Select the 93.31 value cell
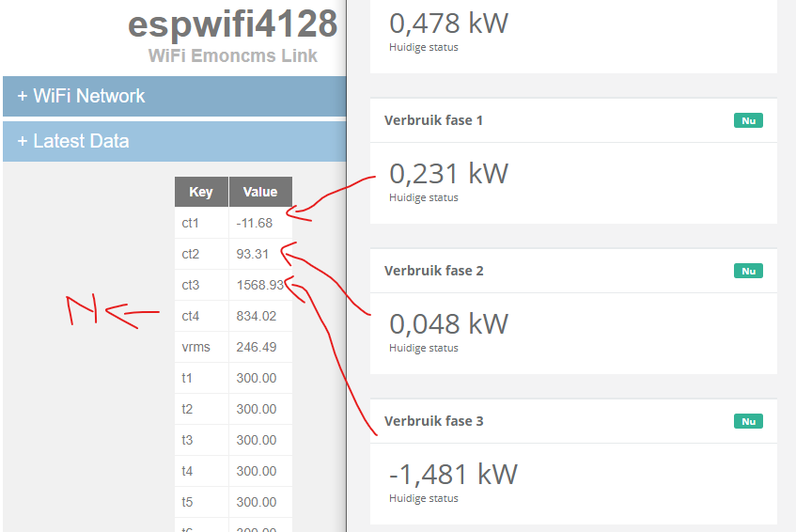796x532 pixels. pyautogui.click(x=260, y=254)
